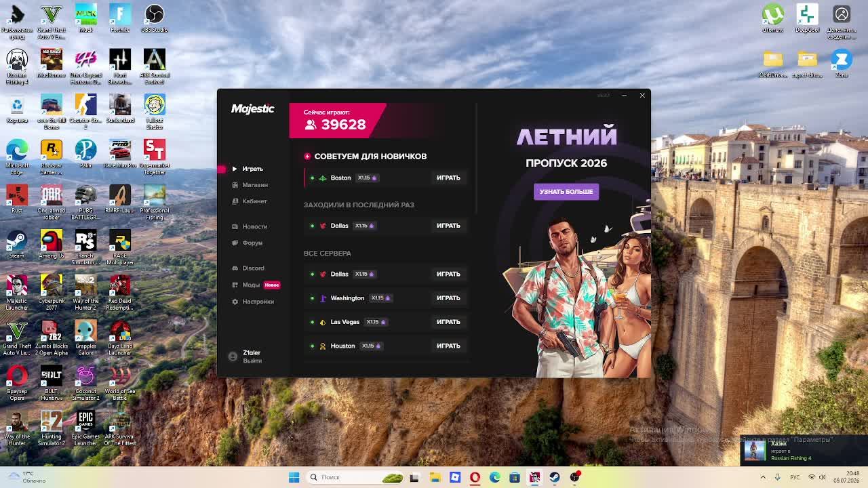The height and width of the screenshot is (488, 868).
Task: Open the Форум link in the sidebar
Action: point(247,243)
